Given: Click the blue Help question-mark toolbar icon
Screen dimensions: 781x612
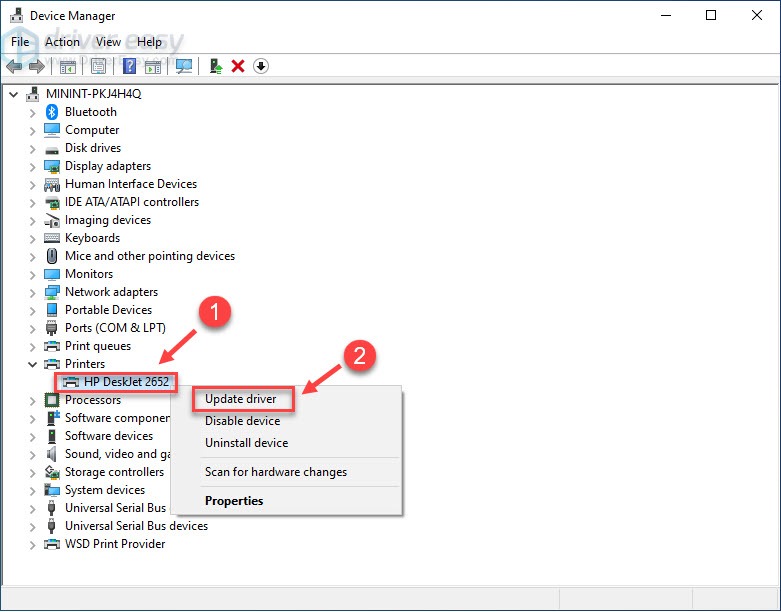Looking at the screenshot, I should pos(130,66).
